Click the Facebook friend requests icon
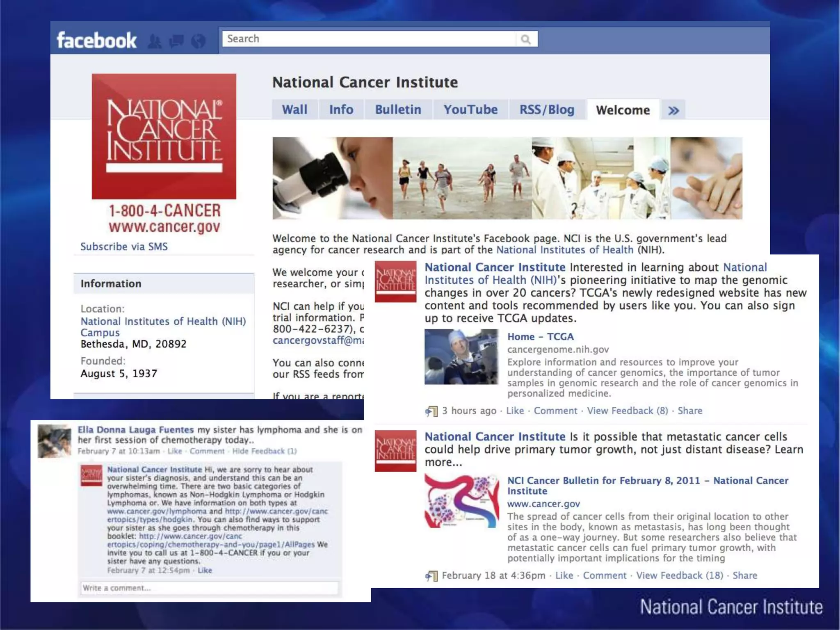This screenshot has height=630, width=840. (155, 41)
